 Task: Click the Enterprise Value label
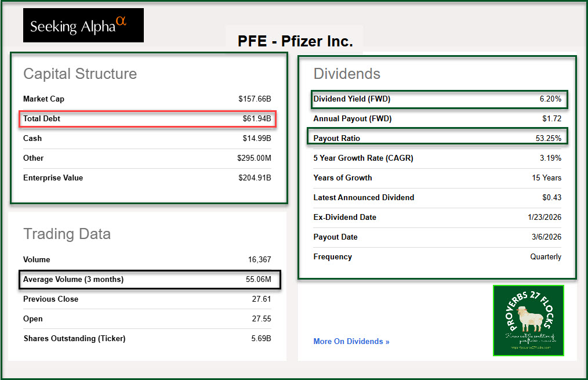pos(53,178)
